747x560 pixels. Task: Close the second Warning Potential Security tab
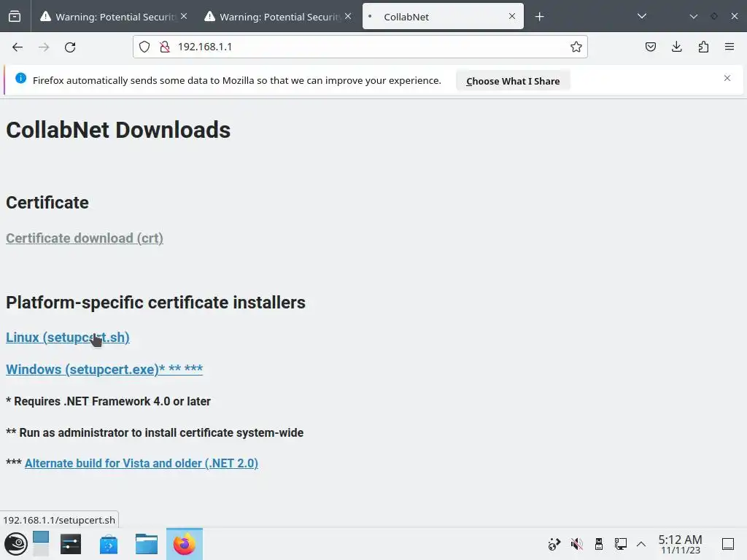[x=348, y=16]
